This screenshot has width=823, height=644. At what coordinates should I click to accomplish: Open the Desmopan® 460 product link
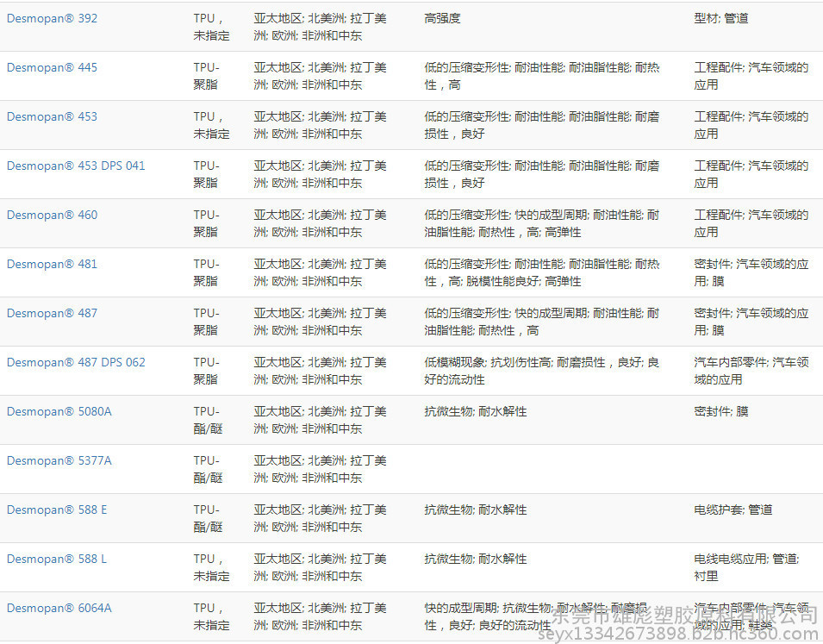point(52,215)
